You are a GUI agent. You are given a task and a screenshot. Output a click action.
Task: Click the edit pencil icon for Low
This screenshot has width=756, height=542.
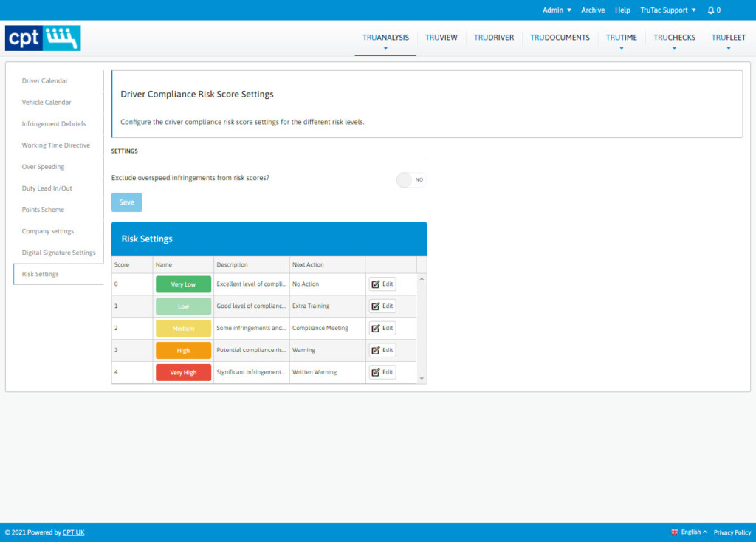pyautogui.click(x=377, y=306)
